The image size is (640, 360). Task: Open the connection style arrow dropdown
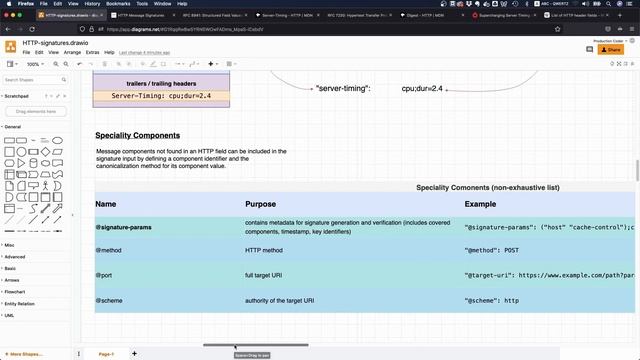[180, 64]
